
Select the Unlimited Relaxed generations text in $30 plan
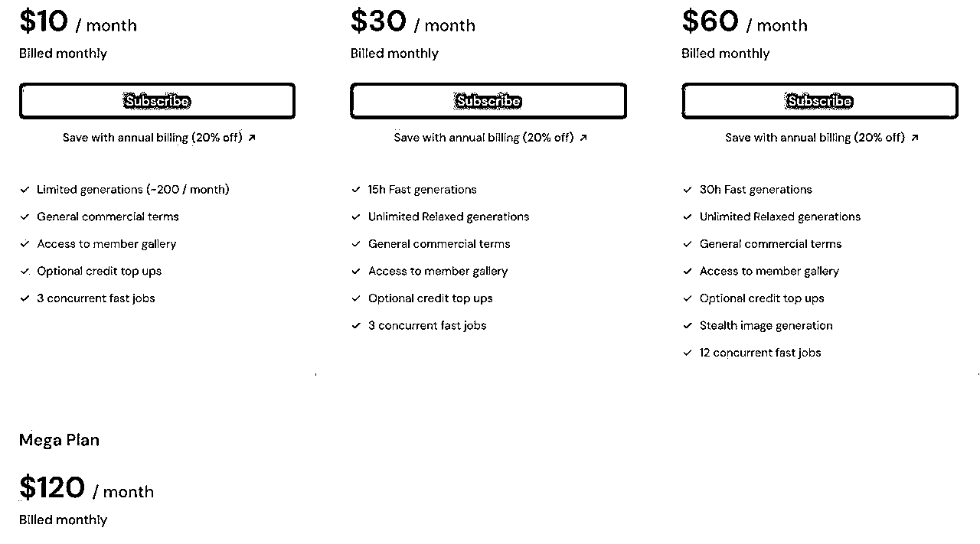pos(449,217)
